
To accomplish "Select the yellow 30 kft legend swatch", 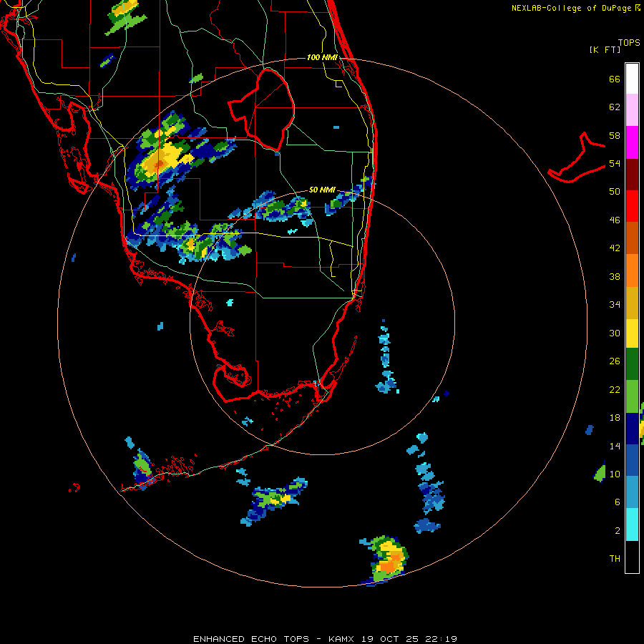I will [632, 333].
